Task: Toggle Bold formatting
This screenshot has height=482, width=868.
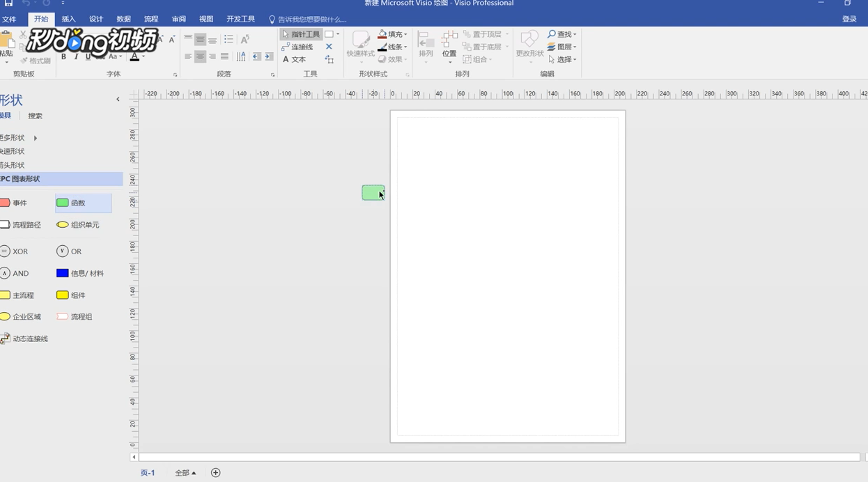Action: click(63, 56)
